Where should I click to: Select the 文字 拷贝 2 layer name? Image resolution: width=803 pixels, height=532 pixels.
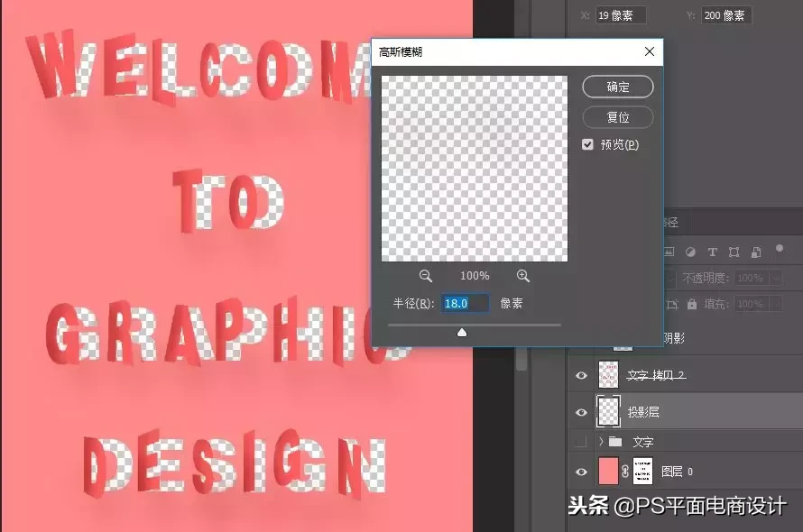657,375
